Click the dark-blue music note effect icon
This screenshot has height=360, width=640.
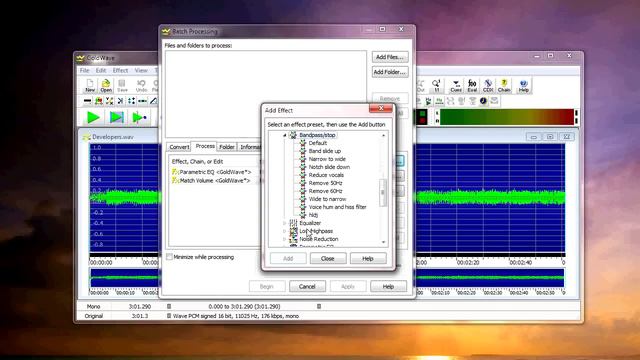pyautogui.click(x=483, y=101)
